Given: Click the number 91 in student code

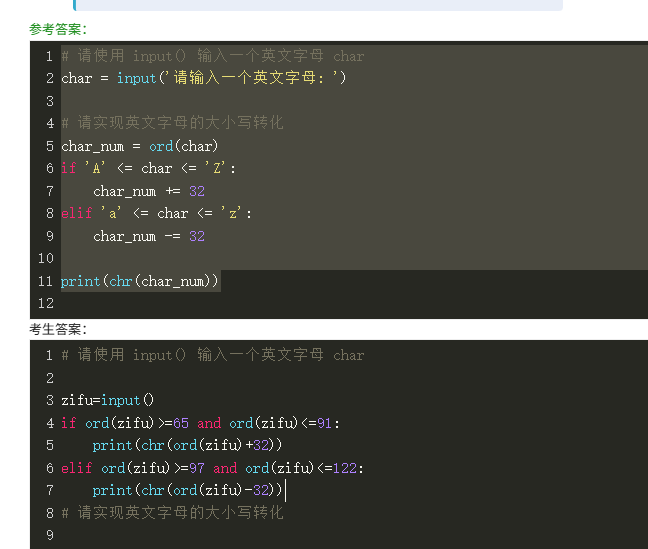Looking at the screenshot, I should 324,423.
